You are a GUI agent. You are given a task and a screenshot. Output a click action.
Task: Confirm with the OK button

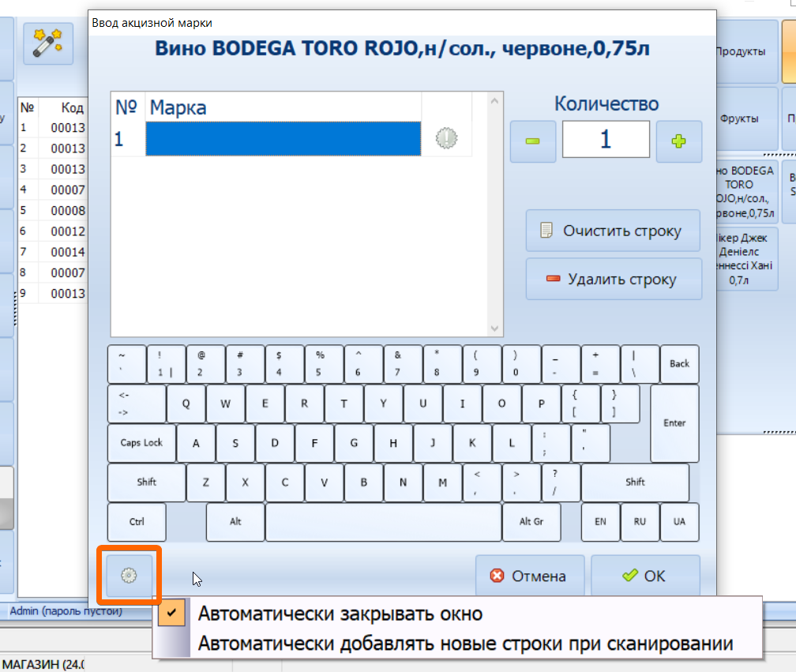pyautogui.click(x=645, y=576)
